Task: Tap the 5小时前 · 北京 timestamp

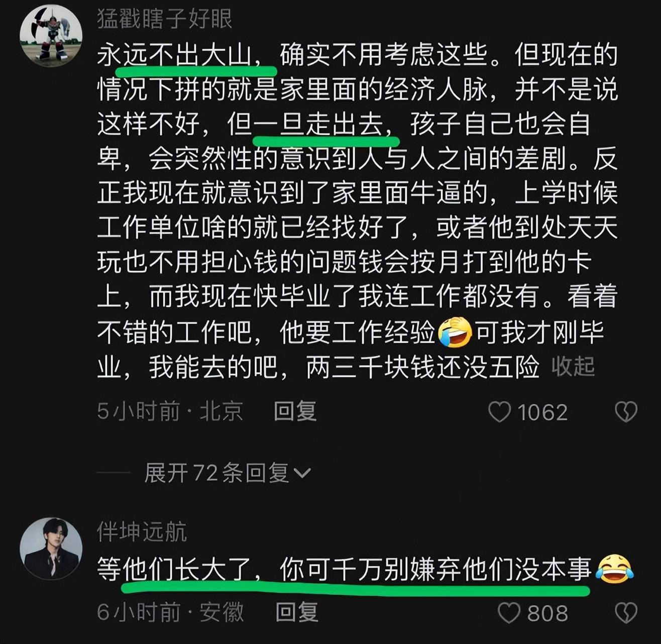Action: (170, 411)
